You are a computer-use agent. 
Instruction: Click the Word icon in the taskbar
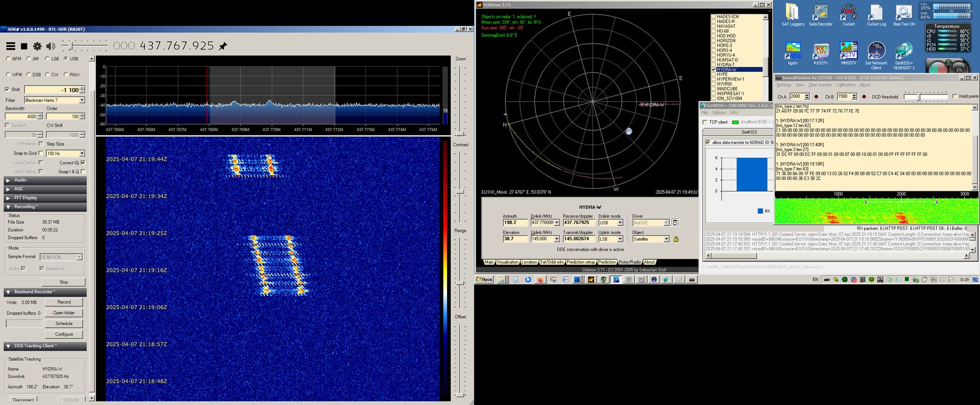tap(566, 280)
